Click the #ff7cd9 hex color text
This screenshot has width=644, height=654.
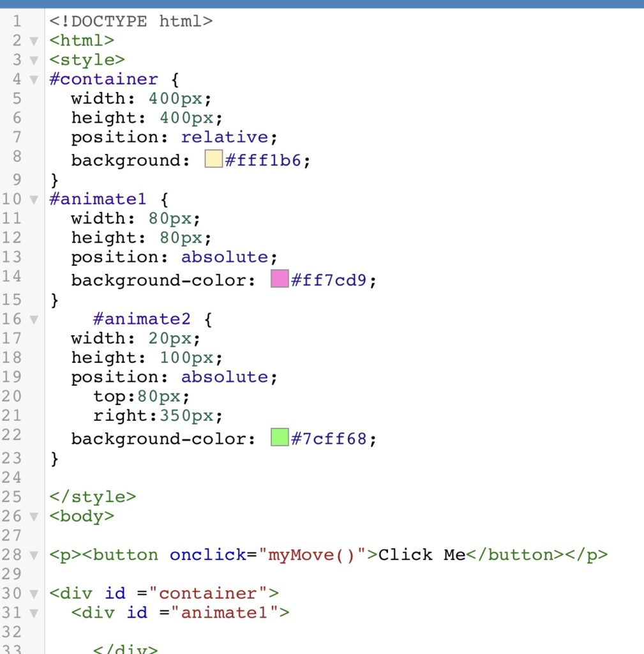point(329,280)
